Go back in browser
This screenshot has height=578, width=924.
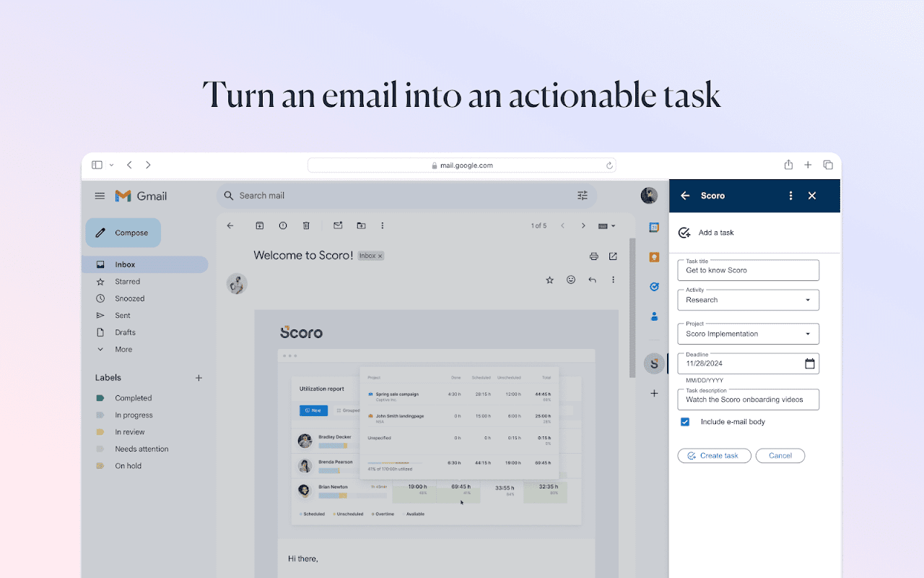129,165
